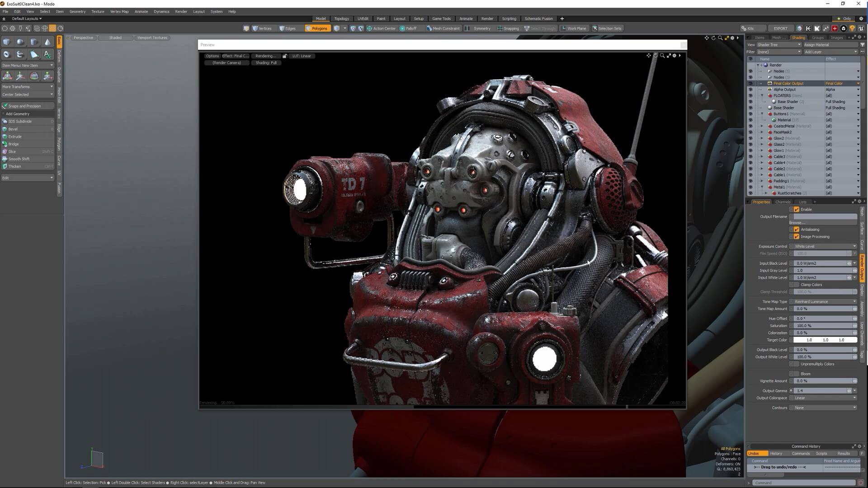Screen dimensions: 868x488
Task: Click the Assign Material button
Action: coord(830,45)
